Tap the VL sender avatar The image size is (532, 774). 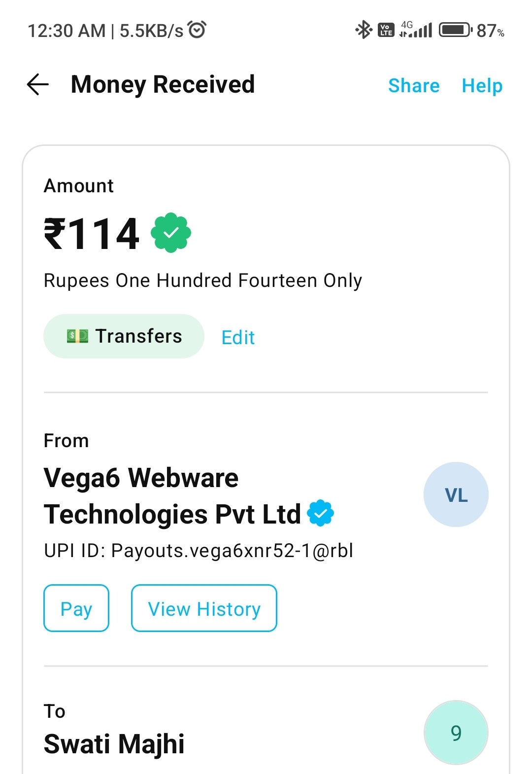[x=456, y=494]
